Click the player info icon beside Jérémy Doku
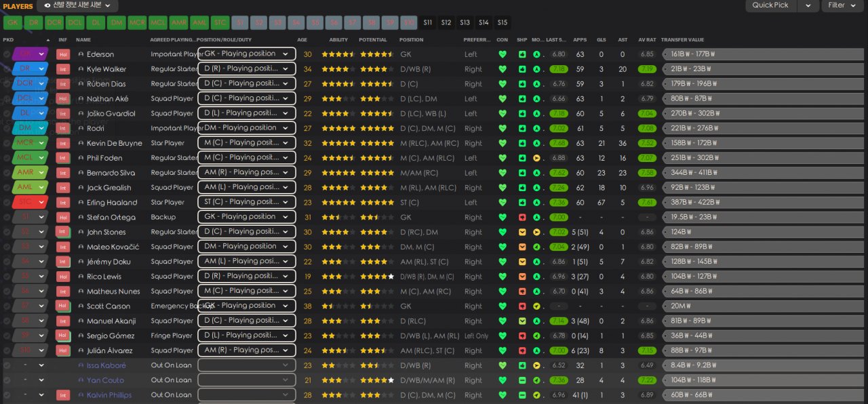Image resolution: width=868 pixels, height=404 pixels. click(x=81, y=262)
